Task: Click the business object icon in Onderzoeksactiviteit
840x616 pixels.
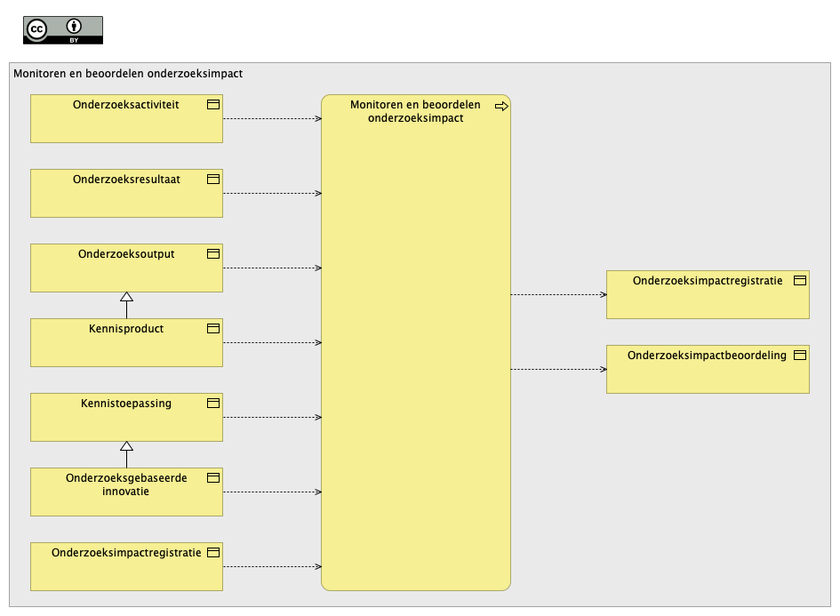Action: (x=213, y=105)
